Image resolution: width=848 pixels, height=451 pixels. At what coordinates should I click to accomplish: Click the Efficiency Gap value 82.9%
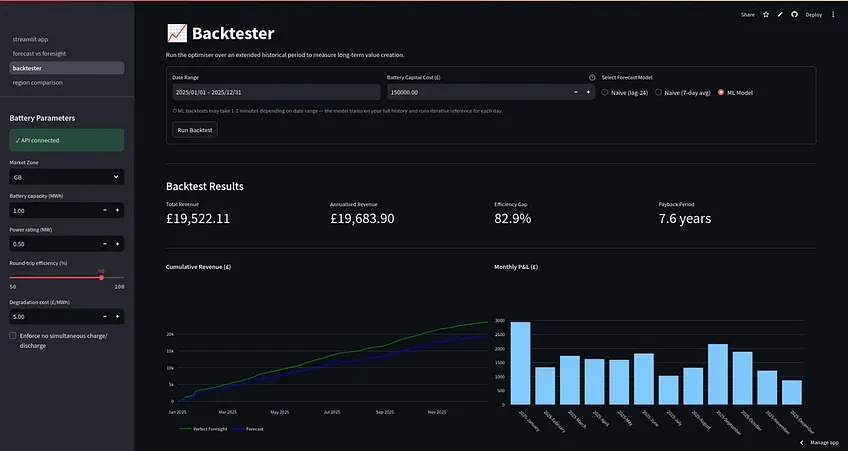(x=513, y=218)
